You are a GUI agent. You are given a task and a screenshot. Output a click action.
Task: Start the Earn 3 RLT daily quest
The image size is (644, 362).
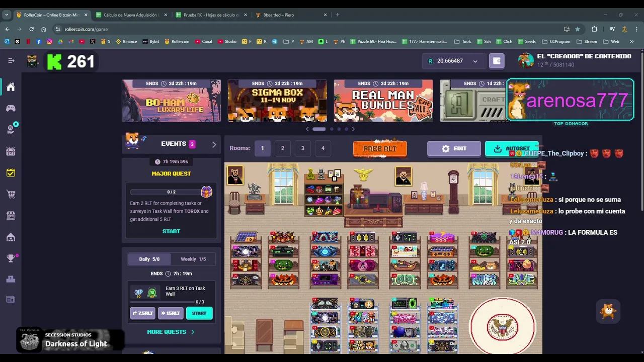(x=199, y=313)
